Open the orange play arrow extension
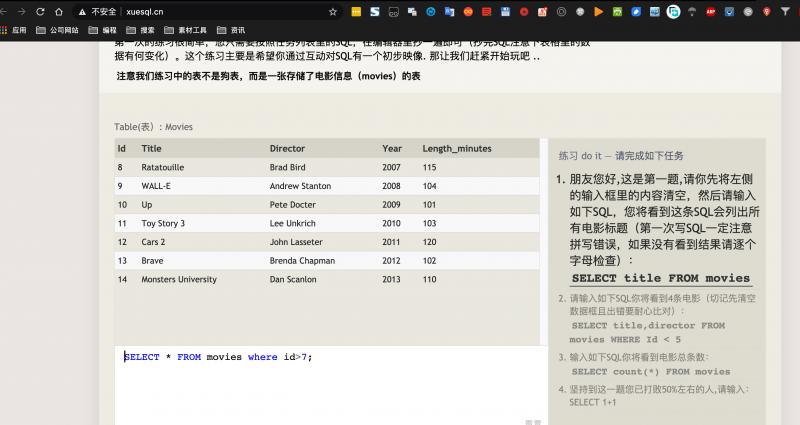Viewport: 800px width, 425px height. click(598, 11)
